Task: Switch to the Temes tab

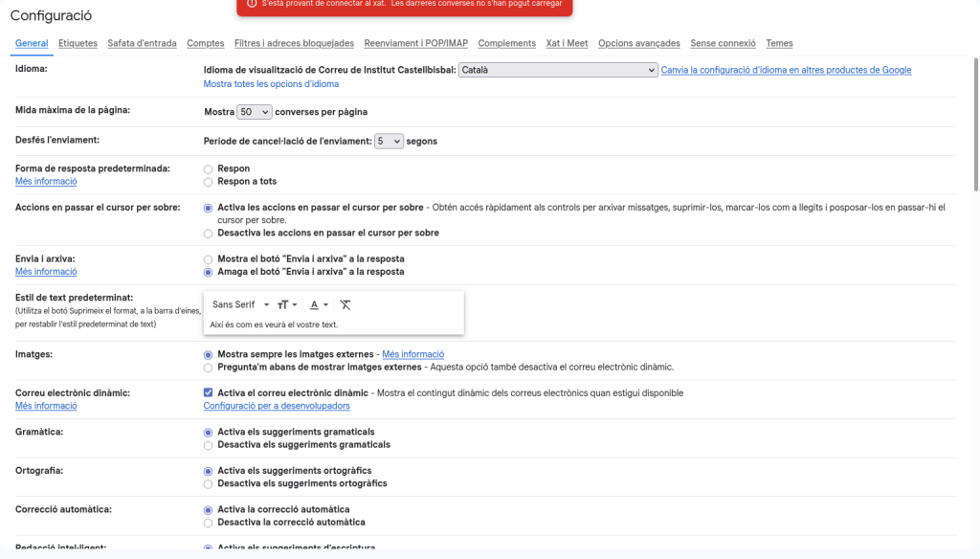Action: pos(779,43)
